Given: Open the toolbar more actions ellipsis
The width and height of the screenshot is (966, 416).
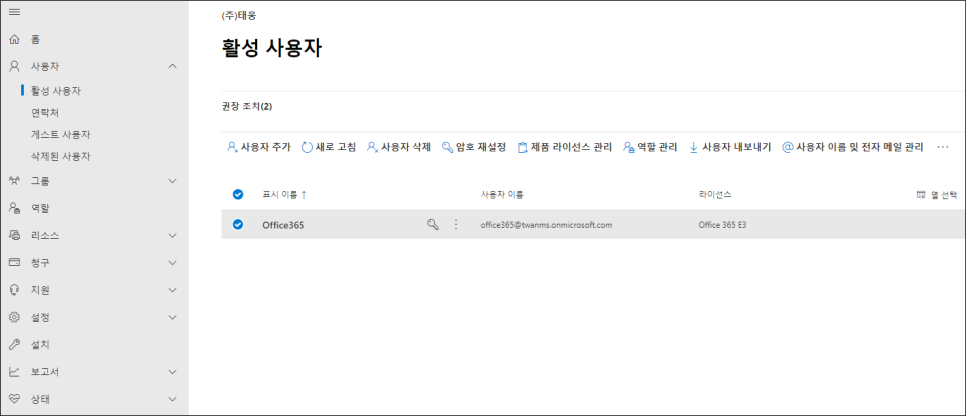Looking at the screenshot, I should 943,147.
